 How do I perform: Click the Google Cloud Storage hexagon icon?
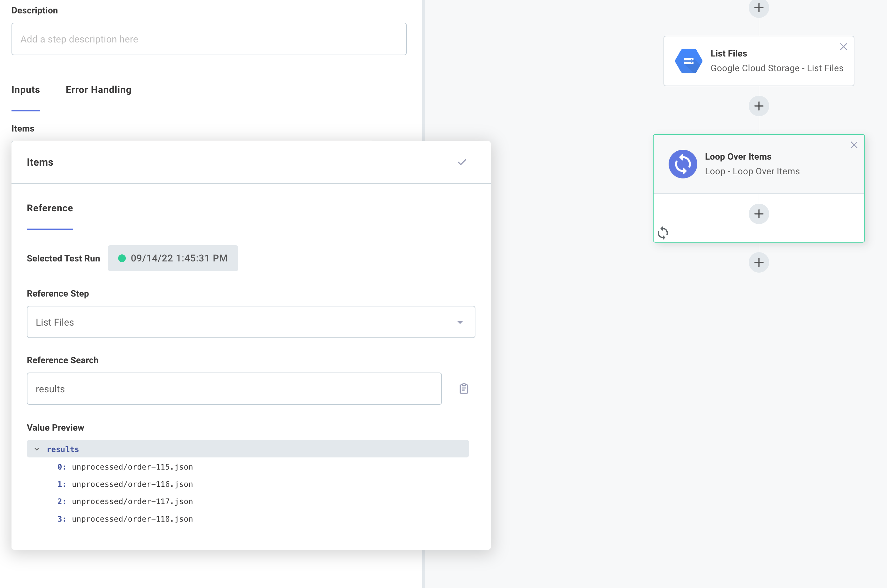[688, 61]
